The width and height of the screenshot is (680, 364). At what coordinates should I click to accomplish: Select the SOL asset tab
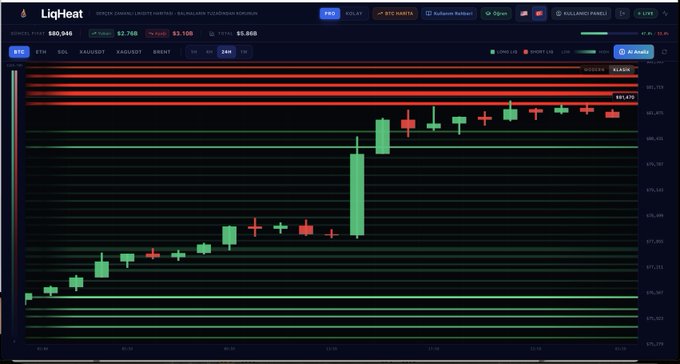[62, 52]
